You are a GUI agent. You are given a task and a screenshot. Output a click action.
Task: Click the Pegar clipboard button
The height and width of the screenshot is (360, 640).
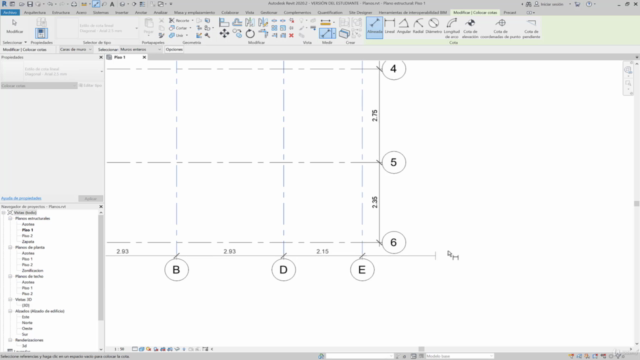(149, 26)
